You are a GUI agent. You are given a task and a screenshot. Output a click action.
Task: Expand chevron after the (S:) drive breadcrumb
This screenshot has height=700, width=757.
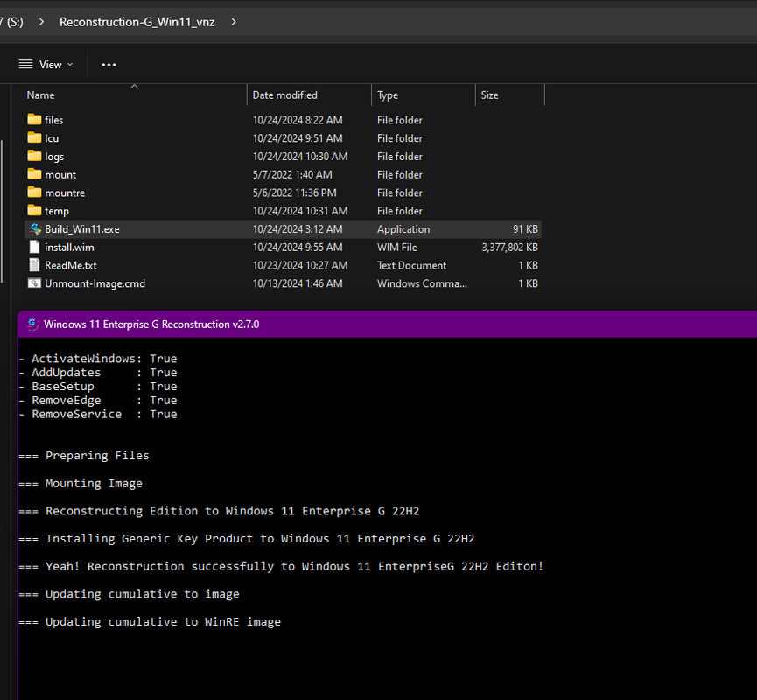(x=41, y=22)
